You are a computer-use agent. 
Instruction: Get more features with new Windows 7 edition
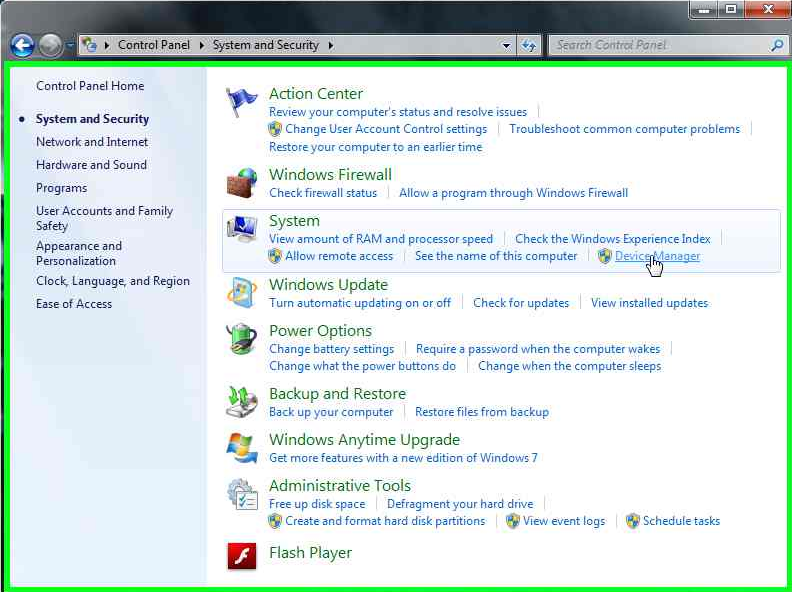pos(403,458)
